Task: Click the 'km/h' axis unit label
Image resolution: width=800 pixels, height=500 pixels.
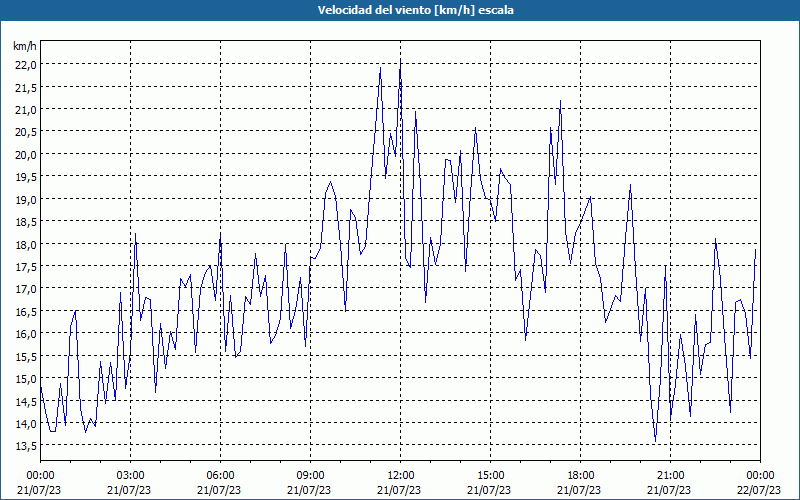Action: [24, 46]
